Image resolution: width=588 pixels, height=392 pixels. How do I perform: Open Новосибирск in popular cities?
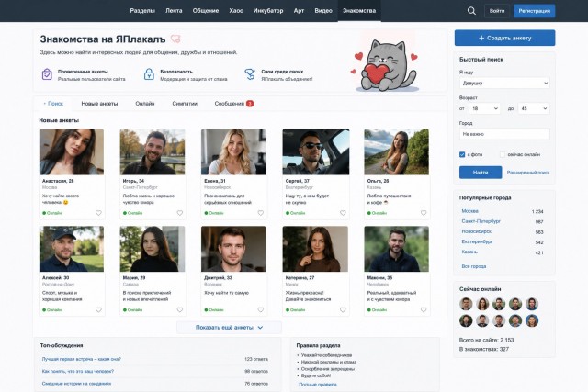pos(477,231)
